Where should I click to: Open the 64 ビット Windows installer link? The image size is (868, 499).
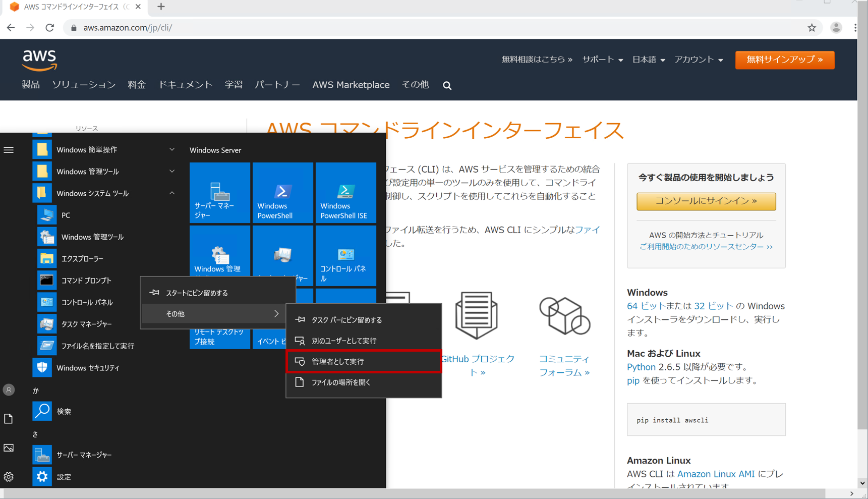pos(646,306)
